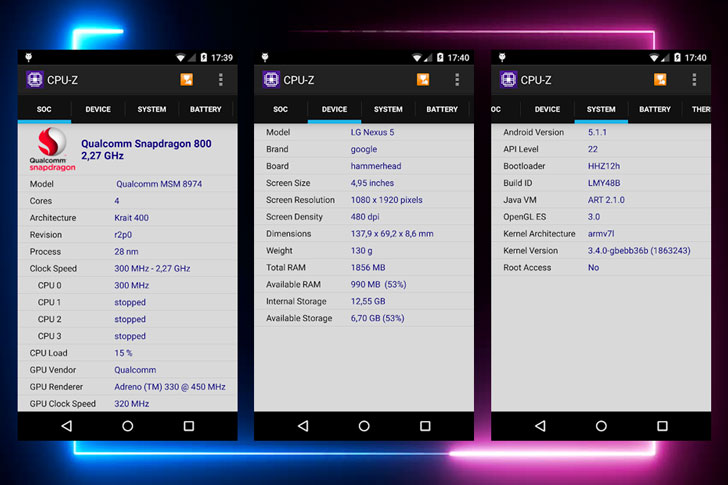The width and height of the screenshot is (728, 485).
Task: Tap the orange validation icon on left phone
Action: (x=187, y=80)
